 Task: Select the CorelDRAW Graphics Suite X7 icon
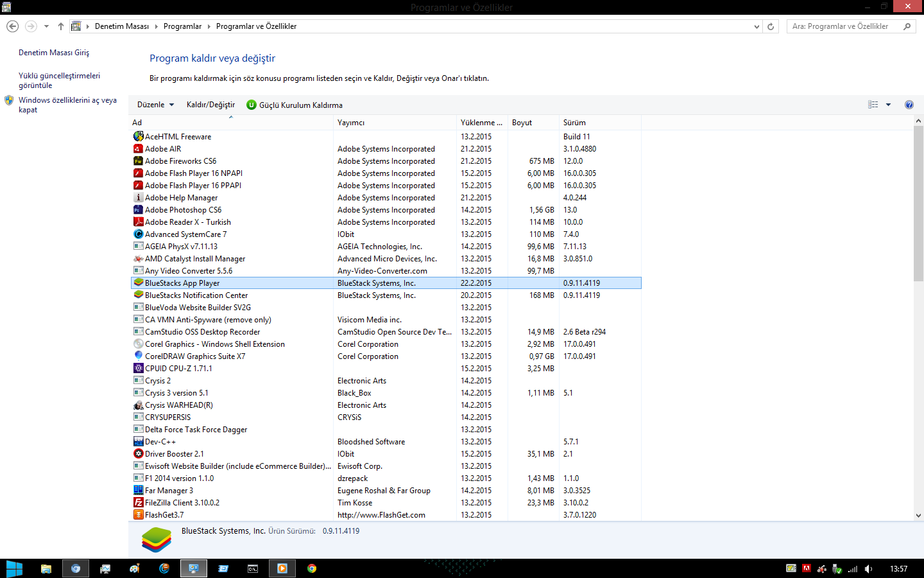pos(138,356)
